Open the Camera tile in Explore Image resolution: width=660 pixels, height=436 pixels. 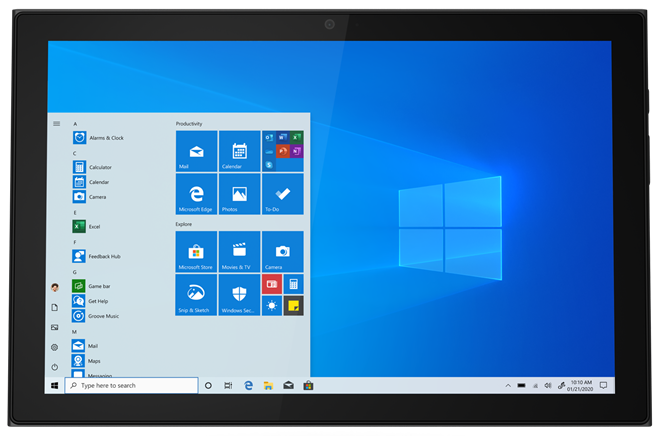(282, 252)
